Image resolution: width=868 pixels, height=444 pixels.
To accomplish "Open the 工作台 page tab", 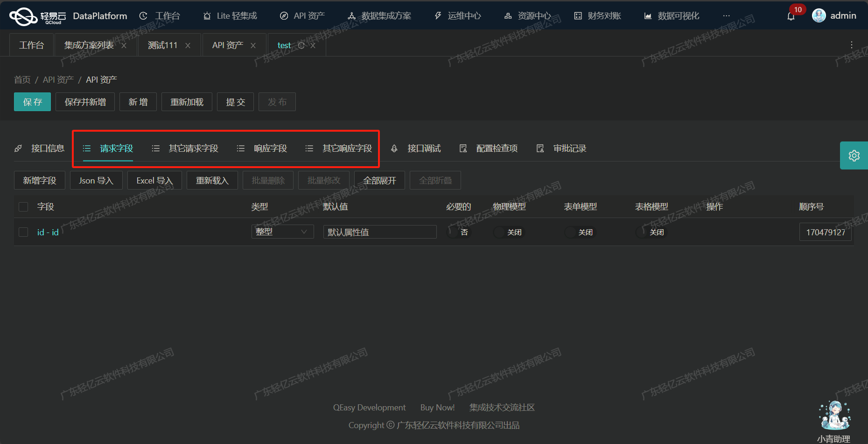I will [x=31, y=45].
